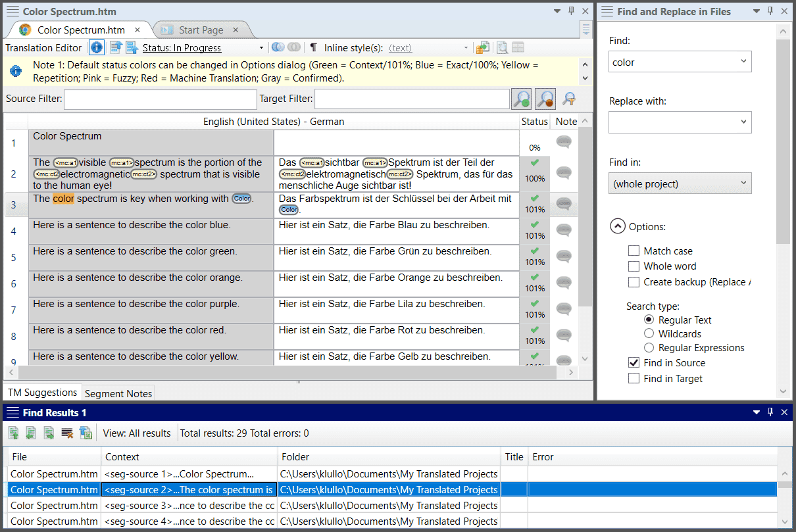Image resolution: width=796 pixels, height=532 pixels.
Task: Select Regular Text search type
Action: click(x=649, y=320)
